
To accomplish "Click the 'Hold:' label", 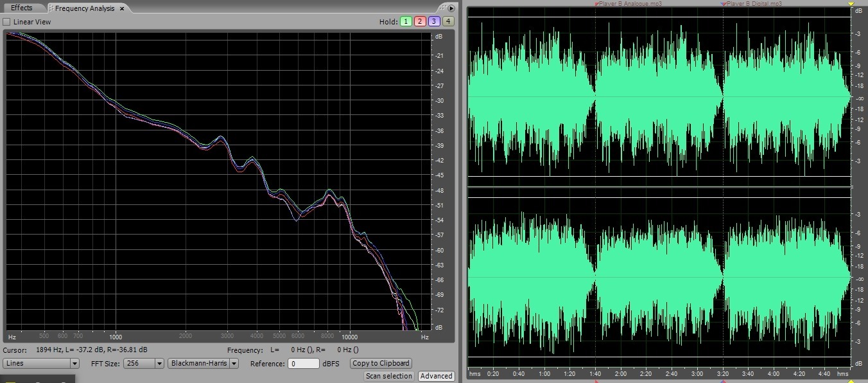I will [388, 22].
